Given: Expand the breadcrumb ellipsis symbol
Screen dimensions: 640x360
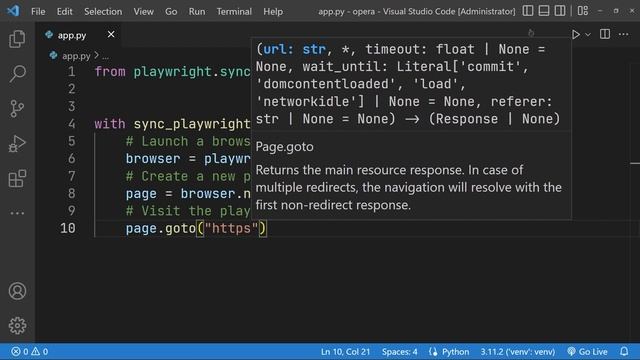Looking at the screenshot, I should (105, 56).
